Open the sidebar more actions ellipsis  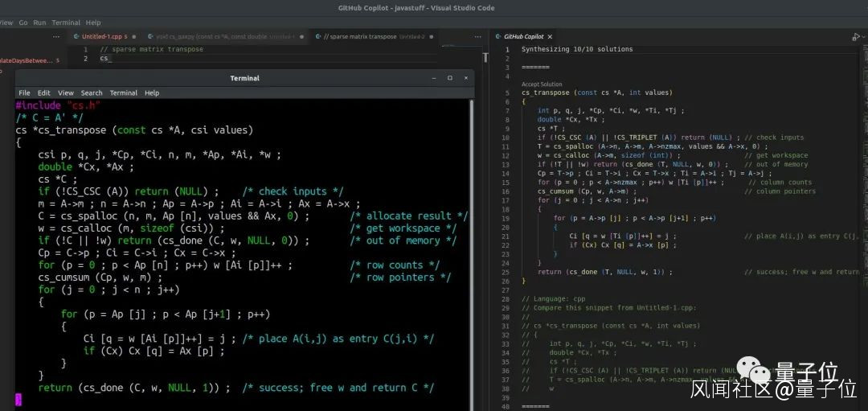pyautogui.click(x=57, y=37)
